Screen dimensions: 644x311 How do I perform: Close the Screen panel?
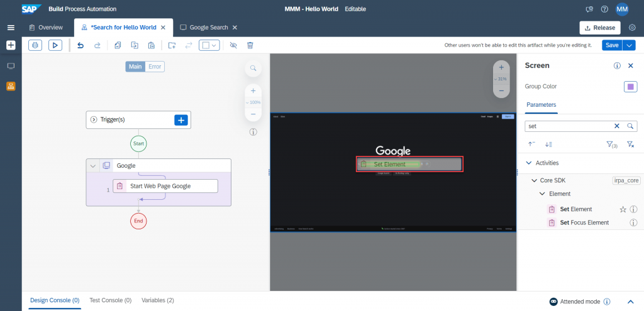631,65
